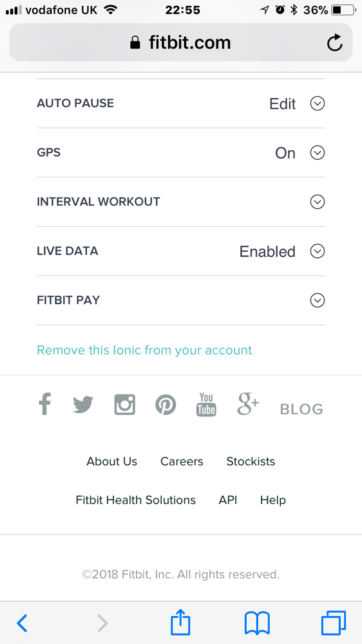Reload the page with refresh icon
This screenshot has height=644, width=362.
(334, 43)
